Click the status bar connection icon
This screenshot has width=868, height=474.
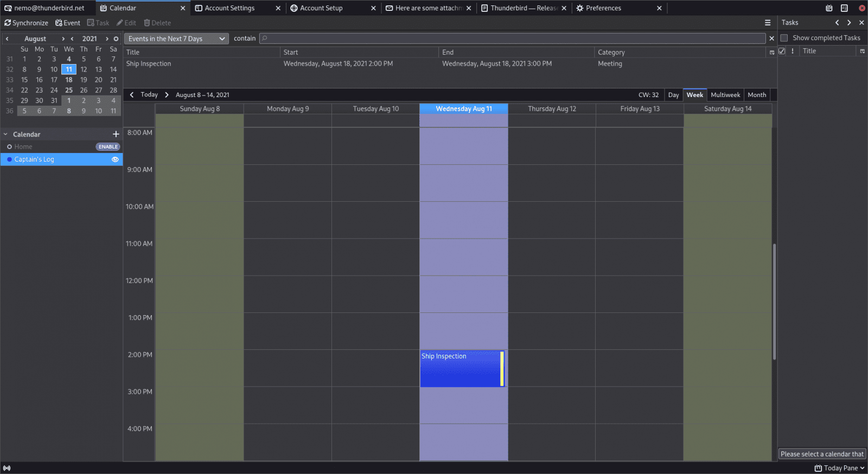[7, 468]
